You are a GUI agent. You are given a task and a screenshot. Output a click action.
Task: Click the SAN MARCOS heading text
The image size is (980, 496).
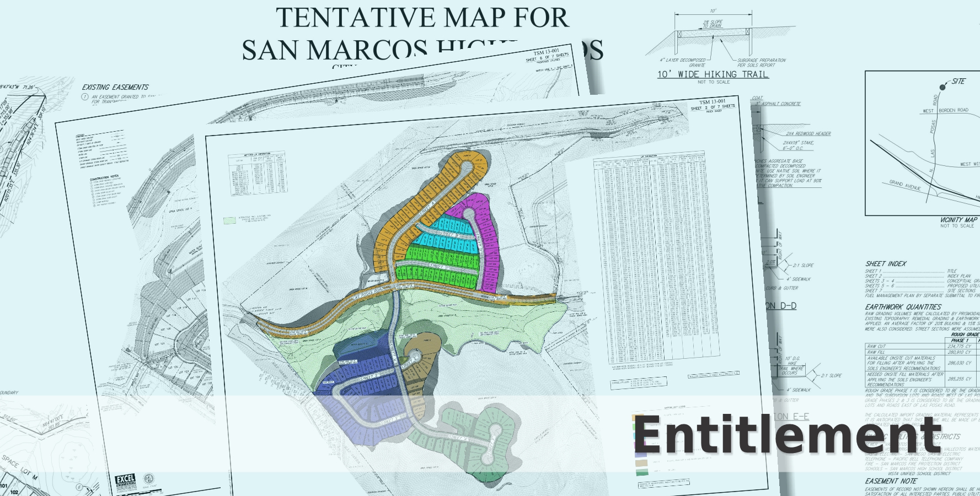coord(334,50)
